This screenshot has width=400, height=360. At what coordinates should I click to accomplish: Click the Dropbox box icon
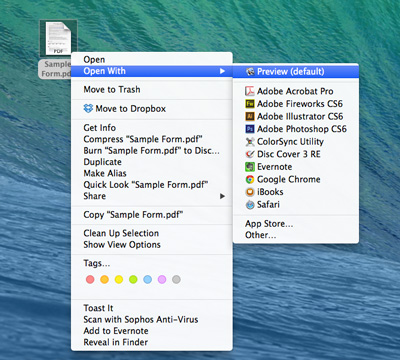click(x=88, y=108)
